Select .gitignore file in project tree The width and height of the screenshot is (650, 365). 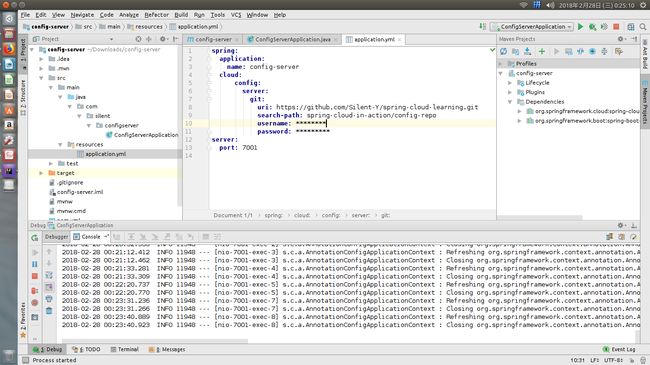(x=66, y=182)
